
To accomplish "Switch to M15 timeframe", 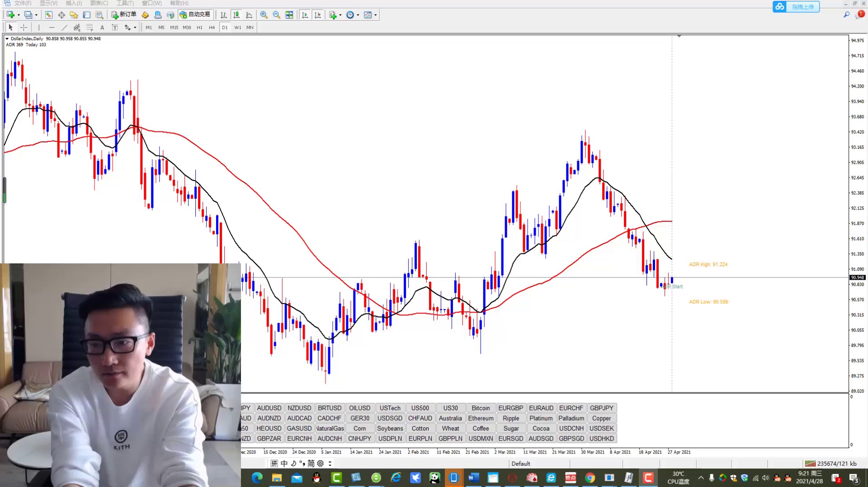I will click(x=174, y=28).
